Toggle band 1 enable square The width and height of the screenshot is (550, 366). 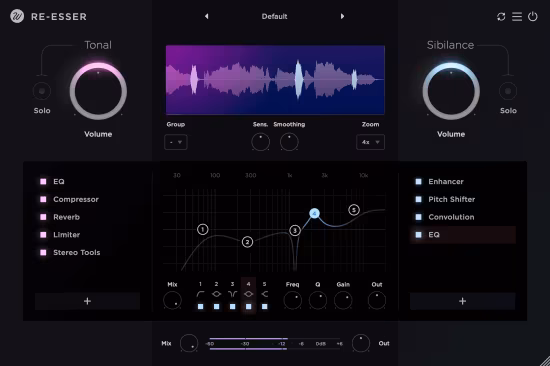pyautogui.click(x=200, y=306)
